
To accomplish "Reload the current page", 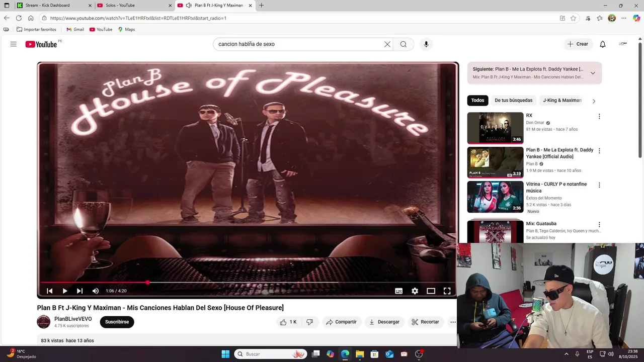I will [19, 18].
